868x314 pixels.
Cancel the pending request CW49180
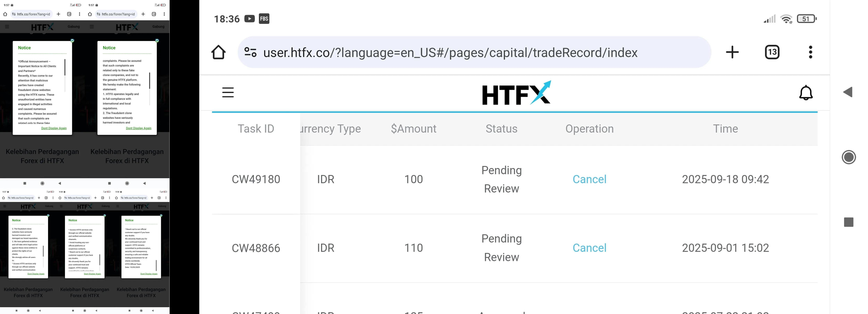[x=589, y=179]
